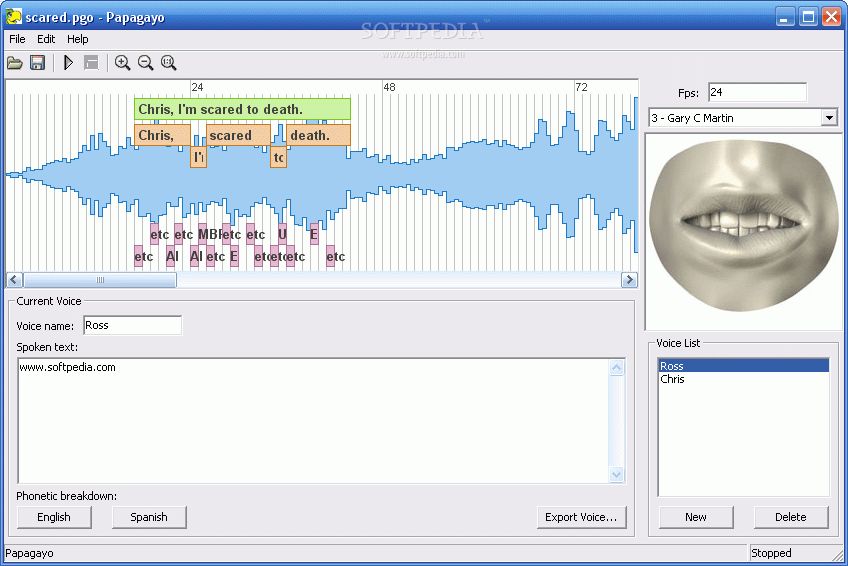Select the 'U' phoneme marker
This screenshot has width=848, height=566.
point(282,234)
